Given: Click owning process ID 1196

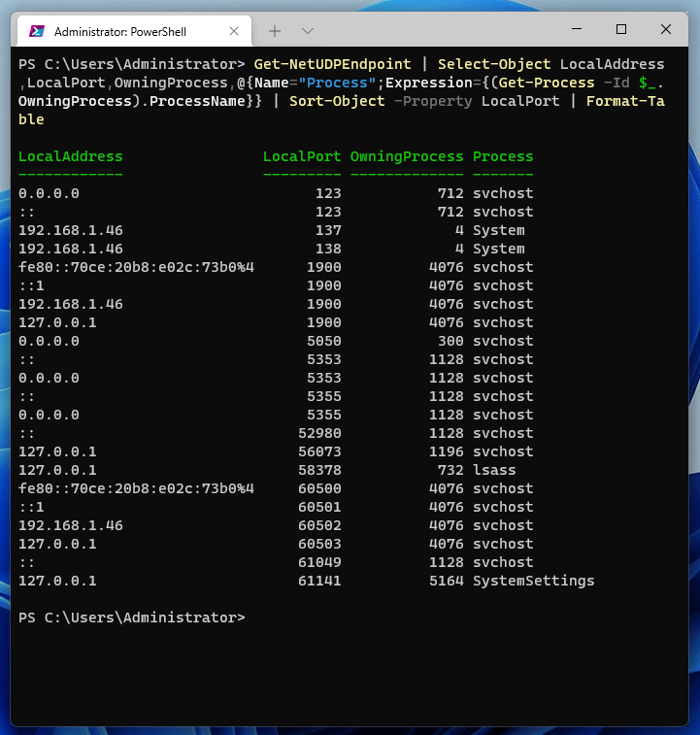Looking at the screenshot, I should coord(447,451).
